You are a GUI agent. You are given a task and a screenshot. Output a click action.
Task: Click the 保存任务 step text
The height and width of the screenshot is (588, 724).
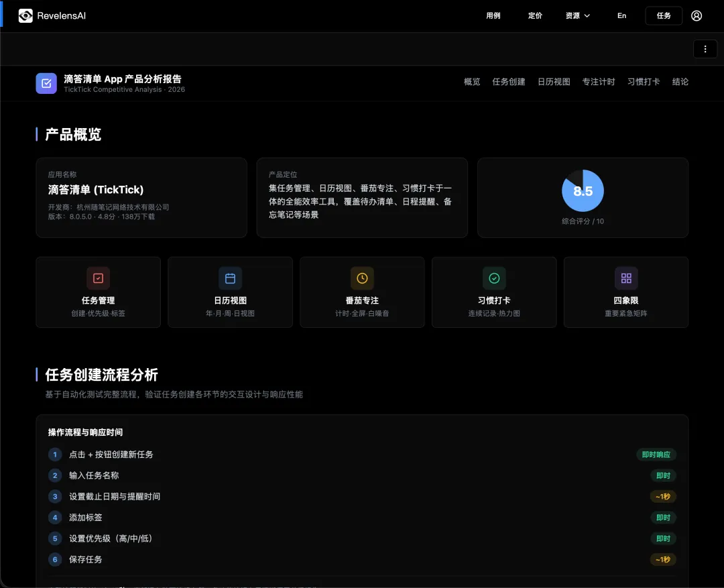(x=85, y=559)
